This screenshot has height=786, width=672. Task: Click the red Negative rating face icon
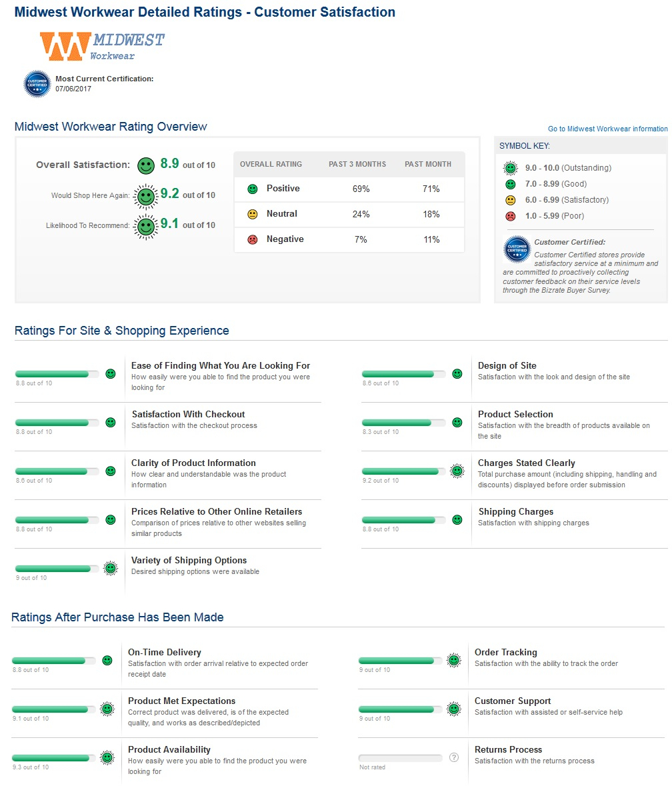(252, 239)
